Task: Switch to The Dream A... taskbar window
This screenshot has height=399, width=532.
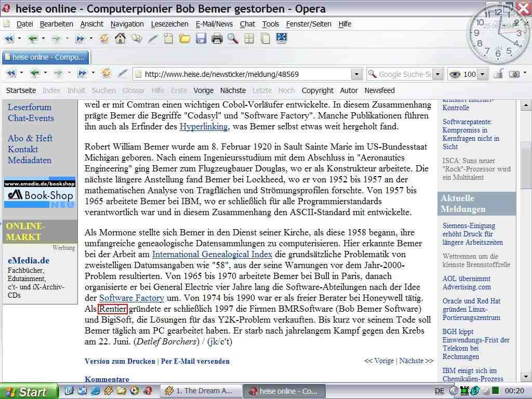Action: tap(201, 391)
